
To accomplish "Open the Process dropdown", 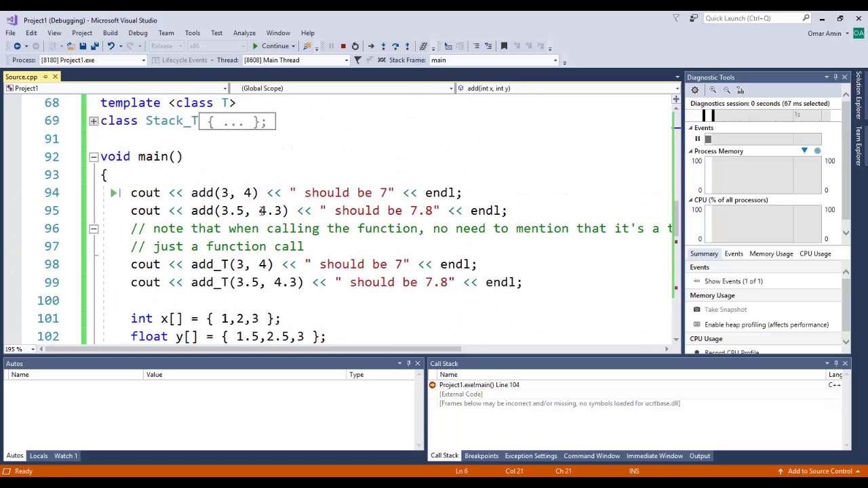I will (143, 60).
